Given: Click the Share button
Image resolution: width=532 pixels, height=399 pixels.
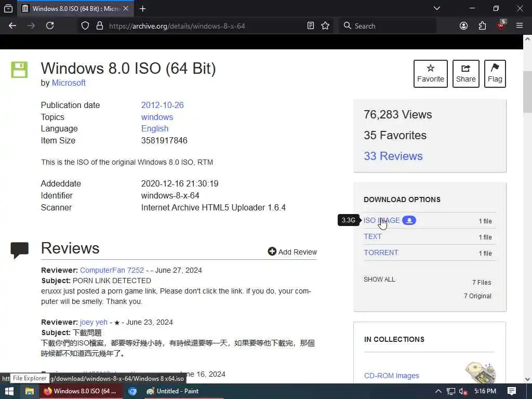Looking at the screenshot, I should click(466, 74).
